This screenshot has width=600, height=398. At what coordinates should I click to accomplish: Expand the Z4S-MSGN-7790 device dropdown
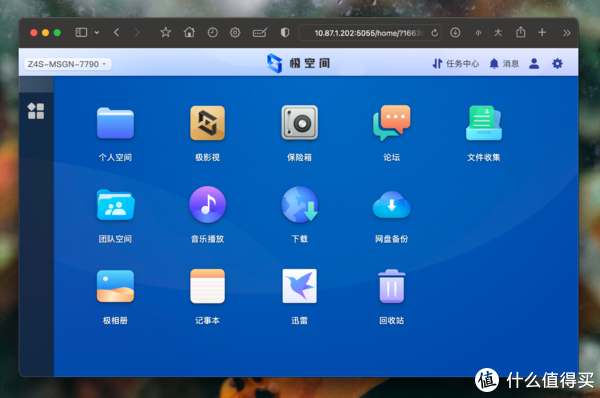point(68,64)
